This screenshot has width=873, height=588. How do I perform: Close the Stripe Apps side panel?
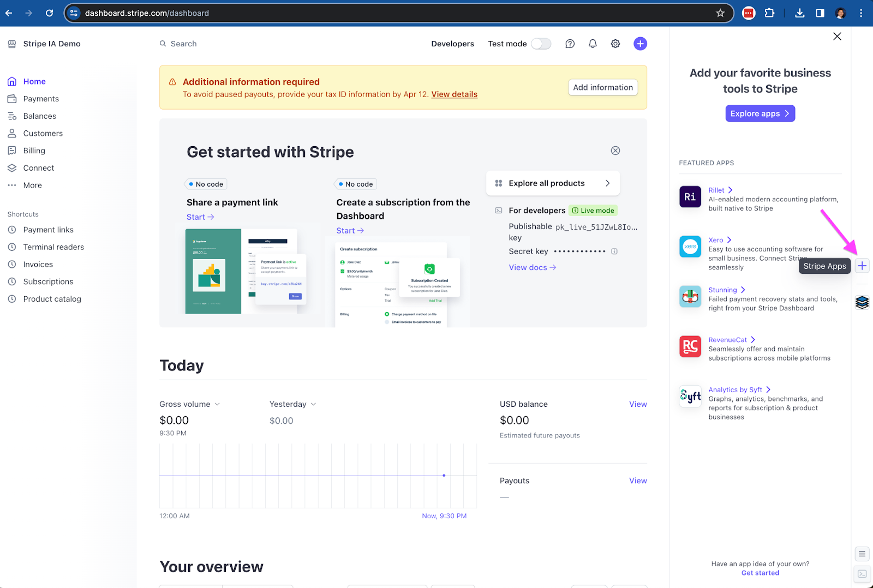pos(837,37)
